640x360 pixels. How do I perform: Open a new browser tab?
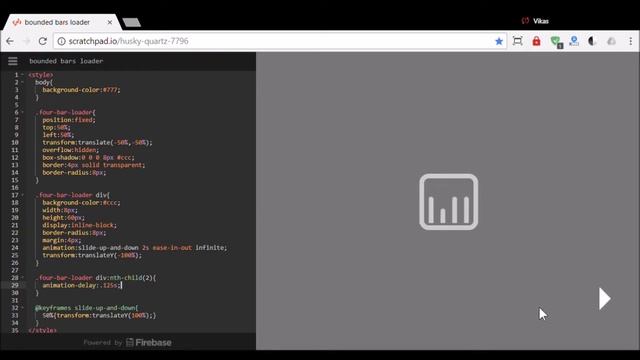(x=131, y=22)
